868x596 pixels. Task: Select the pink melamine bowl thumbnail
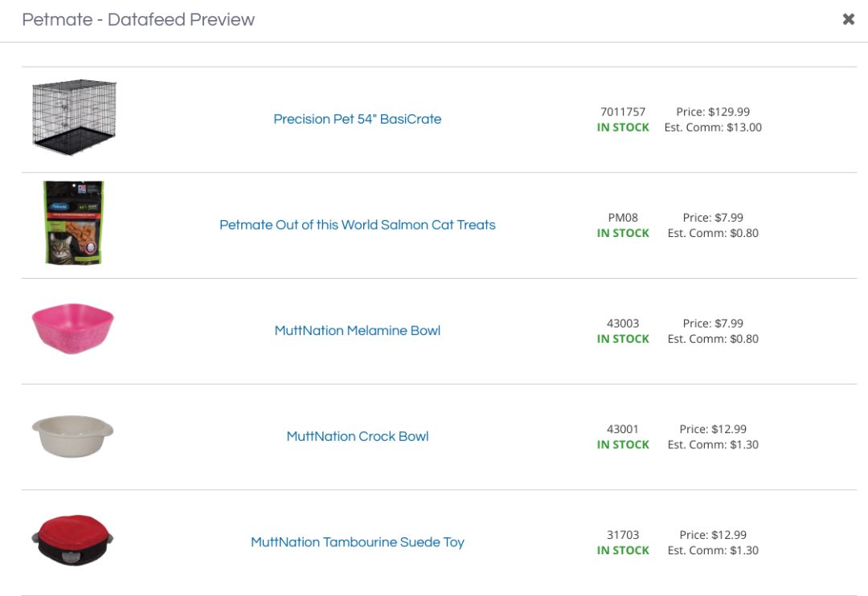[x=73, y=328]
